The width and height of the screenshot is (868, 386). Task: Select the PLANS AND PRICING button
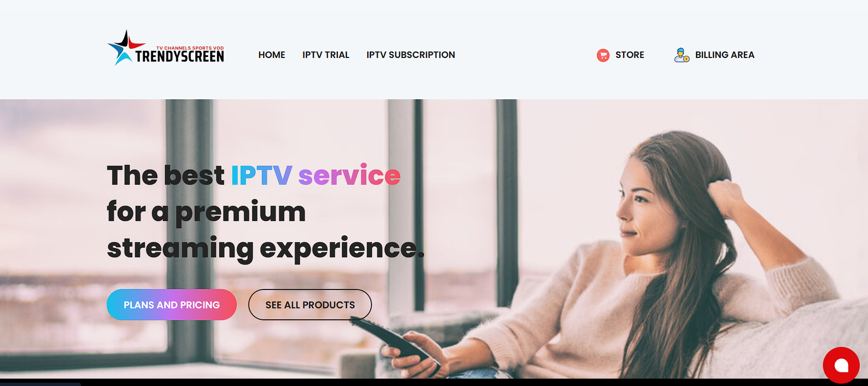pos(171,305)
